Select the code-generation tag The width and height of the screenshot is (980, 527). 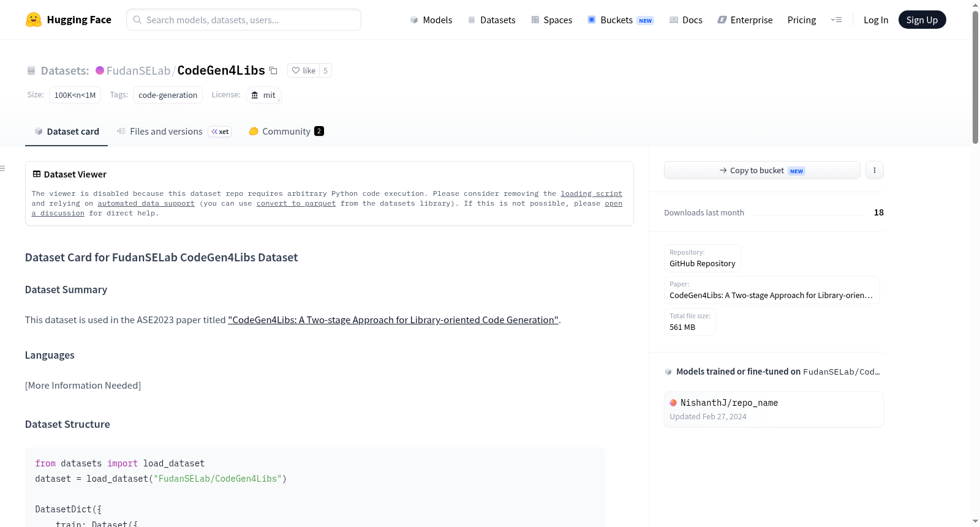pyautogui.click(x=168, y=95)
